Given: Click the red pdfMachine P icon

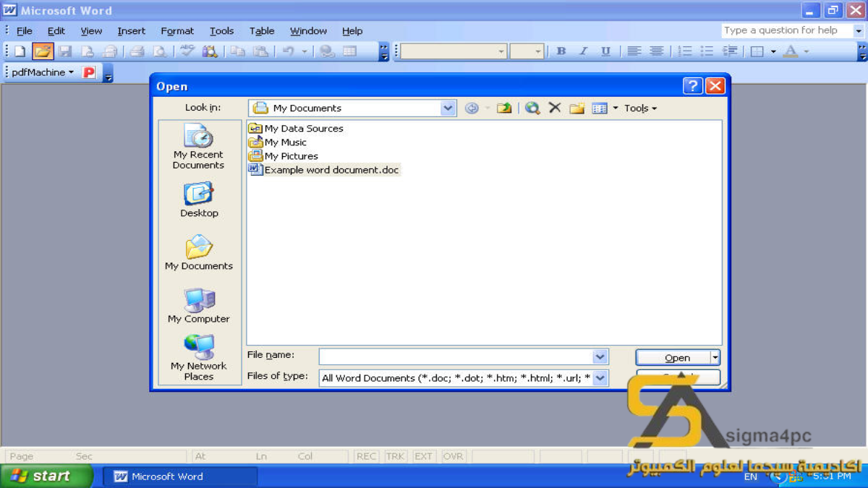Looking at the screenshot, I should point(89,72).
